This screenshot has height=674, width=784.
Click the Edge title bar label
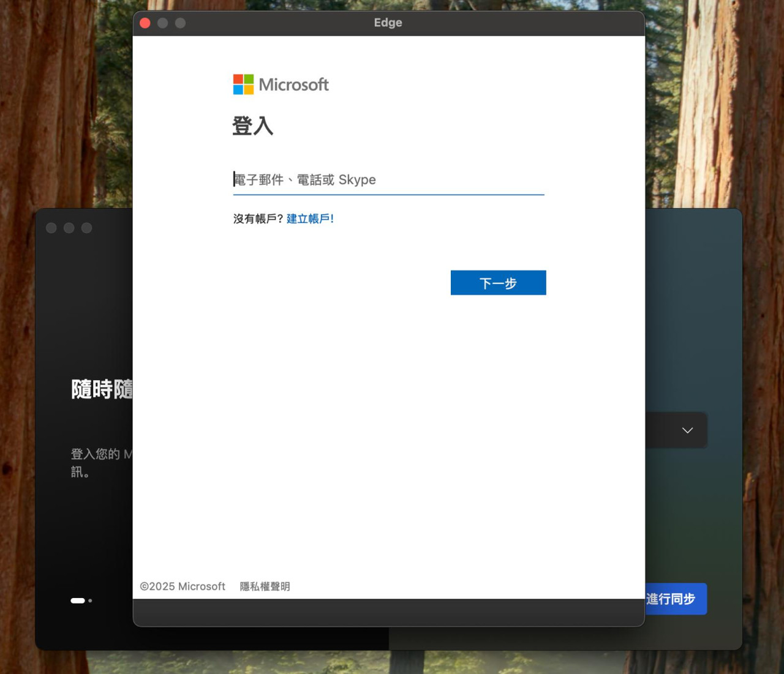387,23
